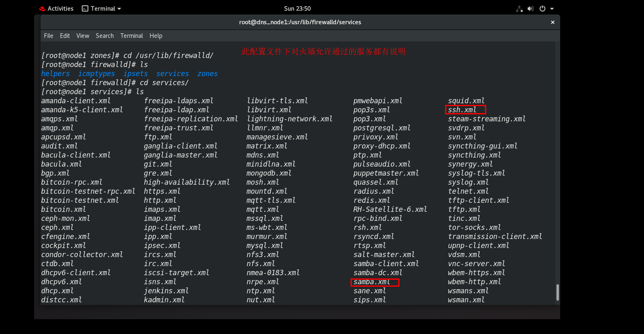Viewport: 644px width, 334px height.
Task: Open the Edit menu
Action: pyautogui.click(x=65, y=36)
